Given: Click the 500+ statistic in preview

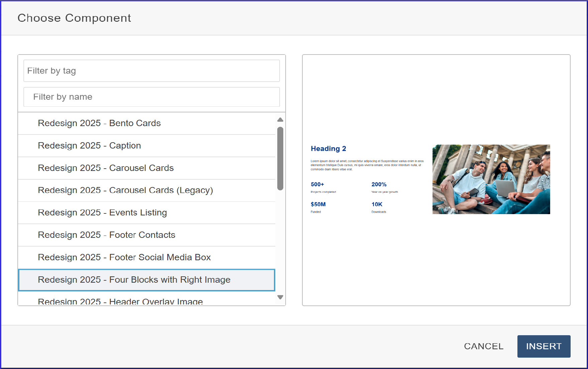Looking at the screenshot, I should tap(317, 185).
